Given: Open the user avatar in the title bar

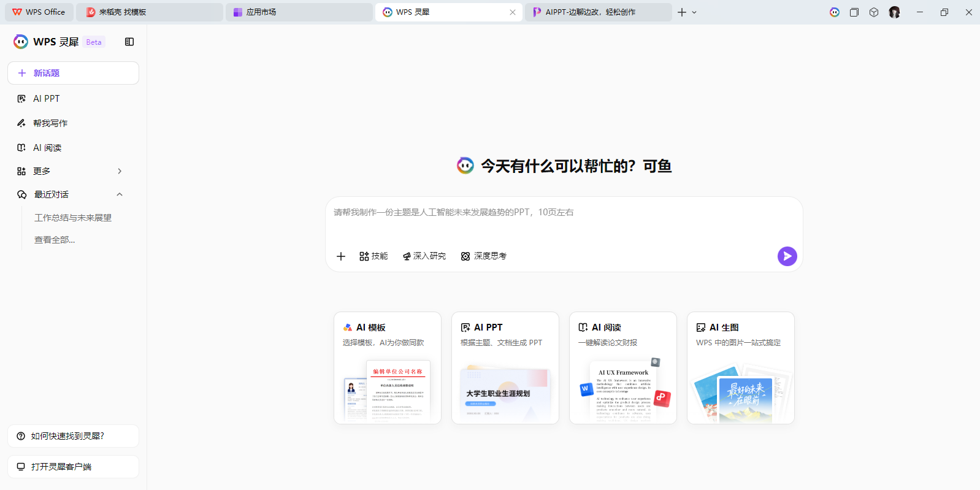Looking at the screenshot, I should tap(894, 12).
